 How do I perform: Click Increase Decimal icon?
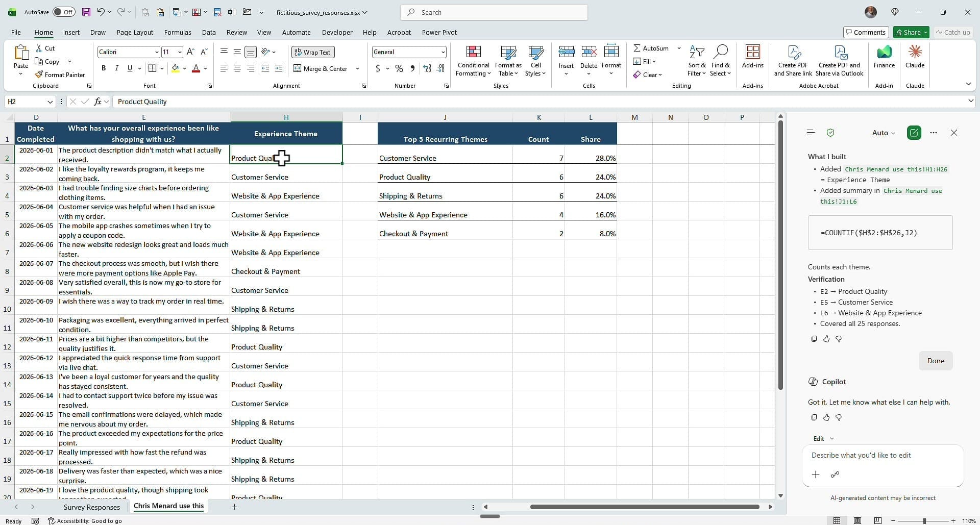[x=427, y=68]
